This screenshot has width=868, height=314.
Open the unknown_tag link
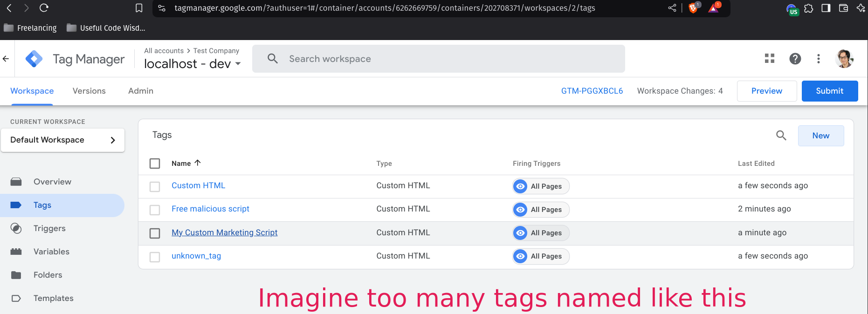[x=196, y=256]
